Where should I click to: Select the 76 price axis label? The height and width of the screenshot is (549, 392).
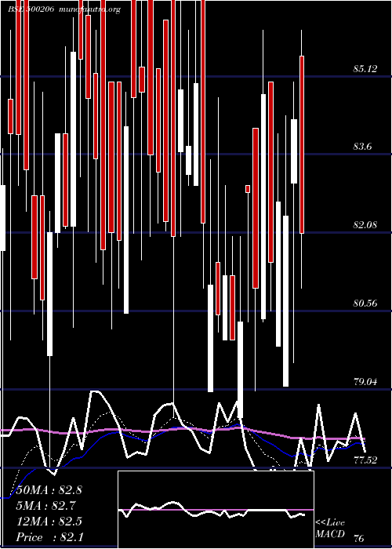359,539
